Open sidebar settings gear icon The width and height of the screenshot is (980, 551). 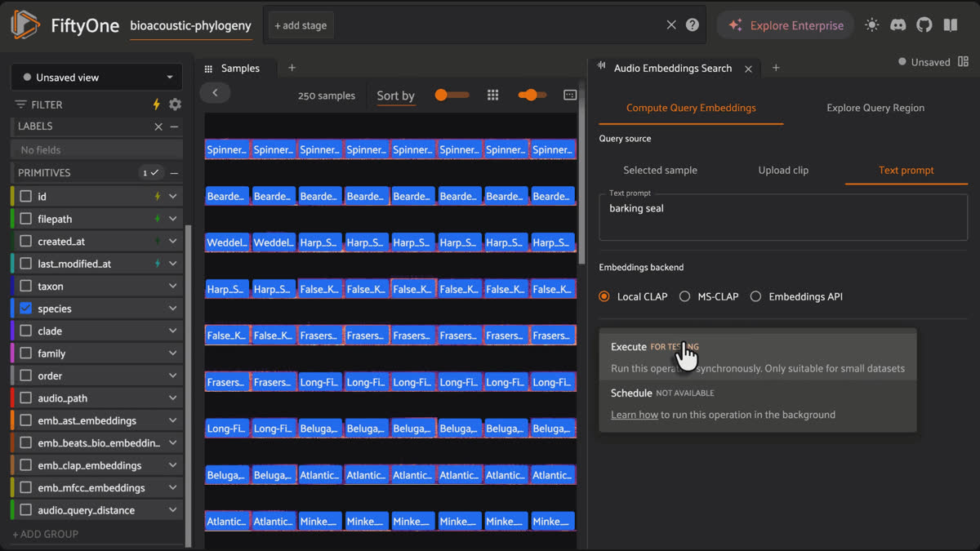pyautogui.click(x=175, y=104)
